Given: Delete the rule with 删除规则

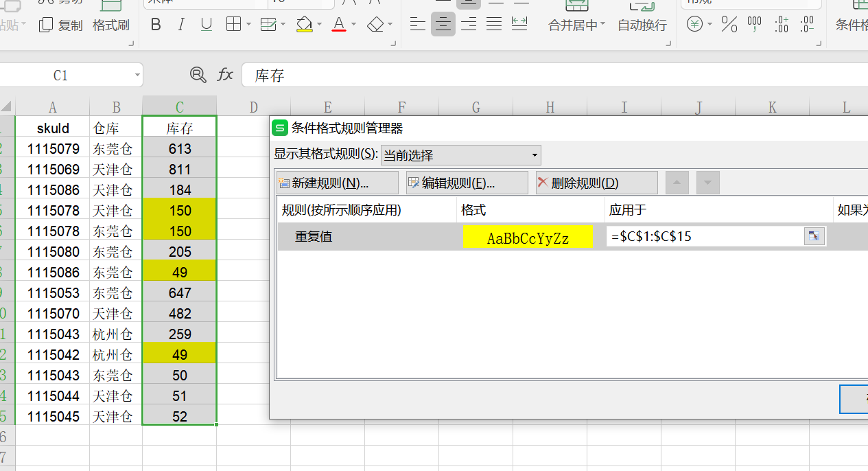Looking at the screenshot, I should click(596, 183).
